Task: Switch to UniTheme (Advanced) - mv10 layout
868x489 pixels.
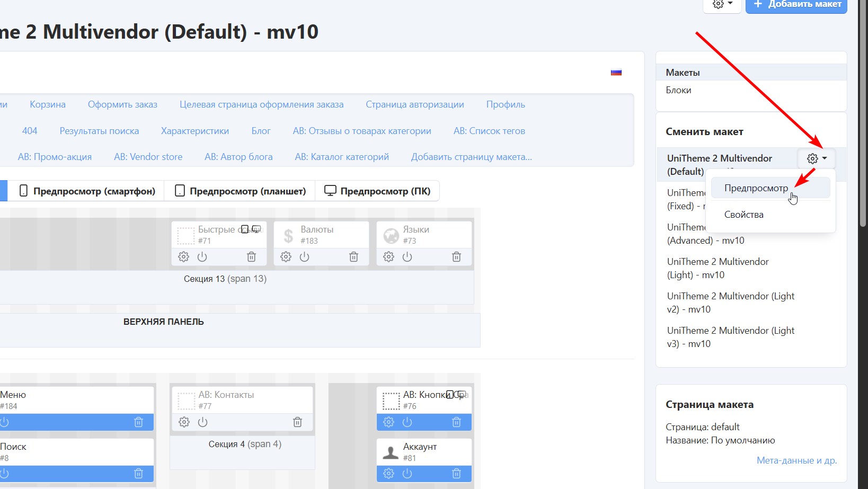Action: tap(705, 234)
